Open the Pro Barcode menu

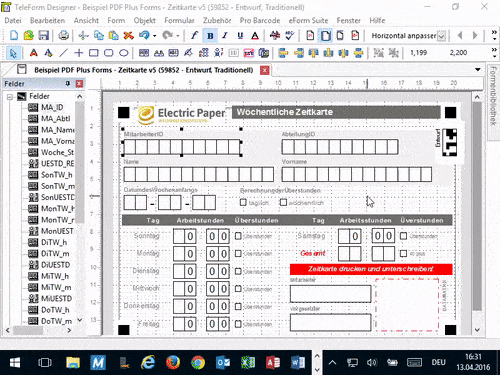[x=260, y=20]
